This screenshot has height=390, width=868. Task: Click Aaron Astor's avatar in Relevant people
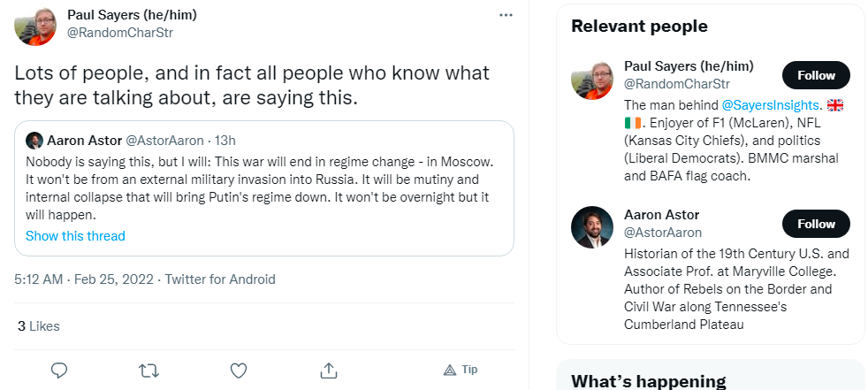pyautogui.click(x=592, y=228)
